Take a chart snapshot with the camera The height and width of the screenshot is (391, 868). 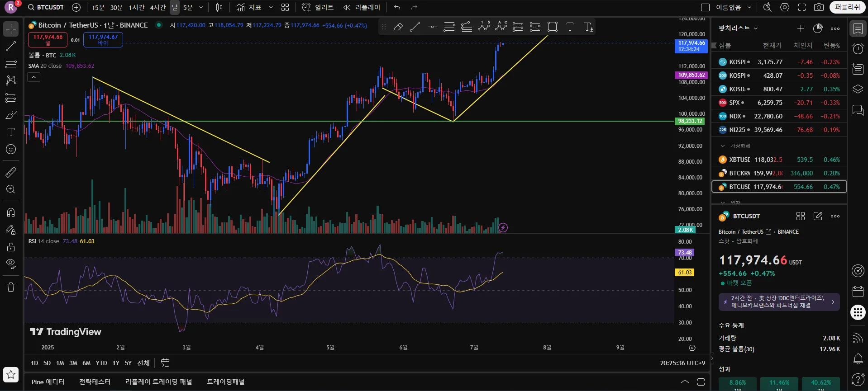[x=819, y=7]
